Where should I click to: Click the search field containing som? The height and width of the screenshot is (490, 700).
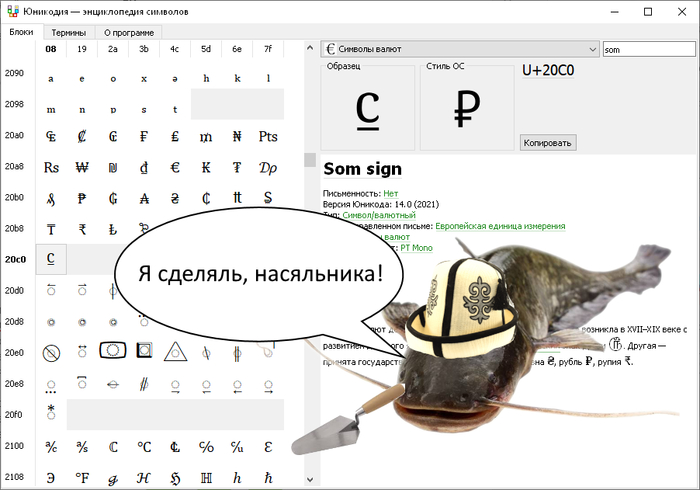point(647,48)
